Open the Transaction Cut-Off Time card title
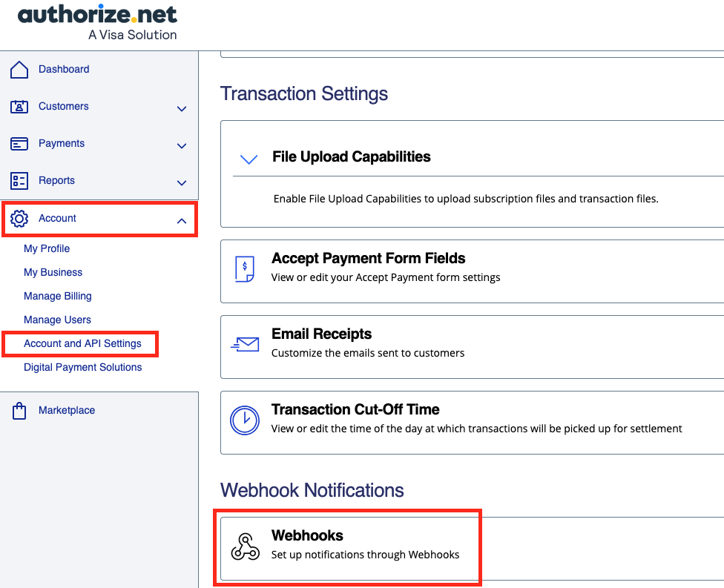 click(x=355, y=409)
